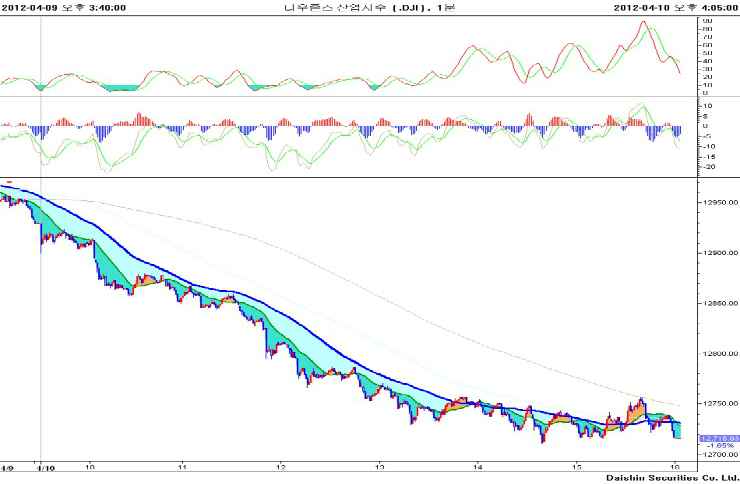Click the 4/9 date label on time axis
This screenshot has width=740, height=484.
coord(7,467)
